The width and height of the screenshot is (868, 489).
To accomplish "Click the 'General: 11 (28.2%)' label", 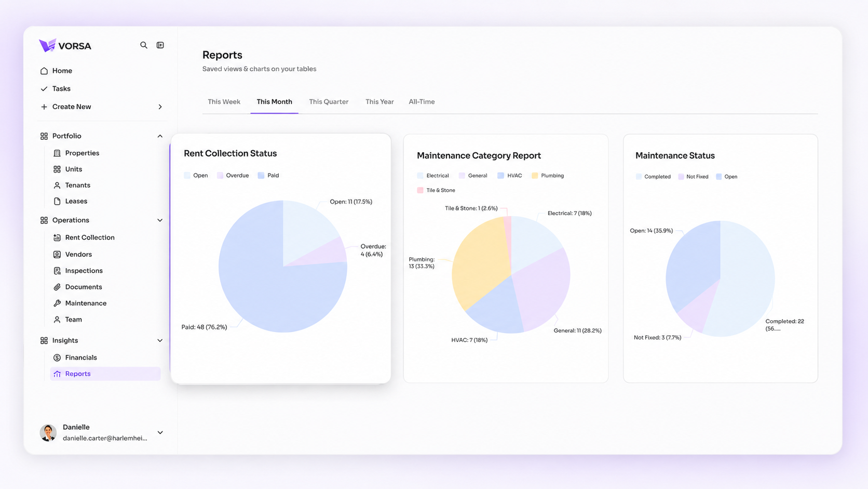I will (x=577, y=331).
